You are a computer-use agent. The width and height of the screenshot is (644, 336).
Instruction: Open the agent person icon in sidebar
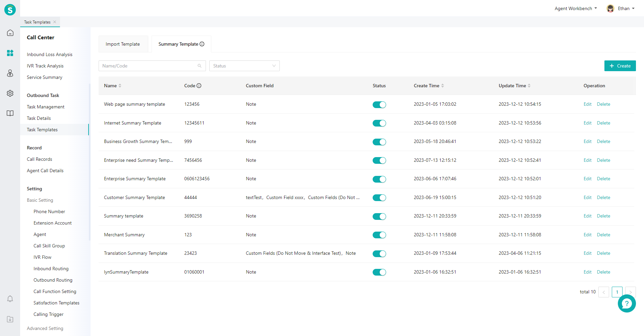click(x=10, y=73)
